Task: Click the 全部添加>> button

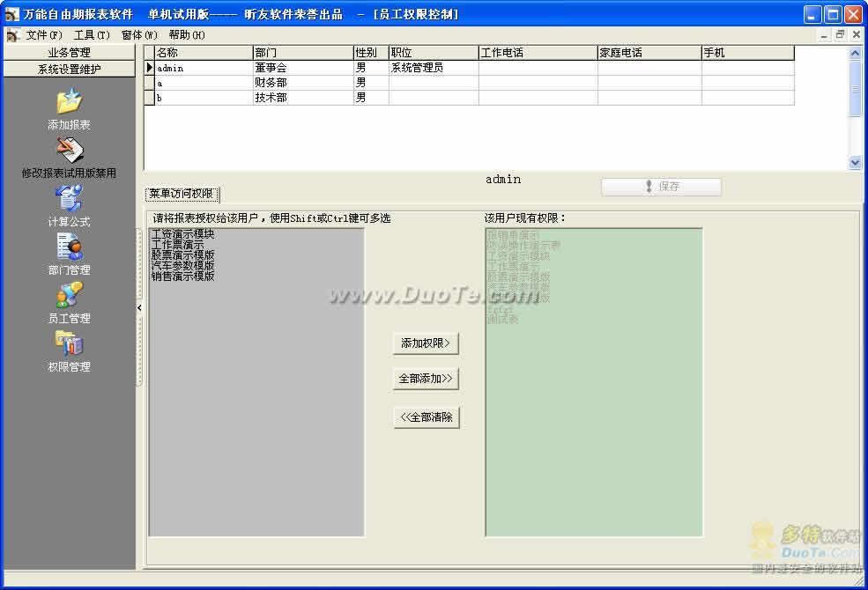Action: click(x=426, y=379)
